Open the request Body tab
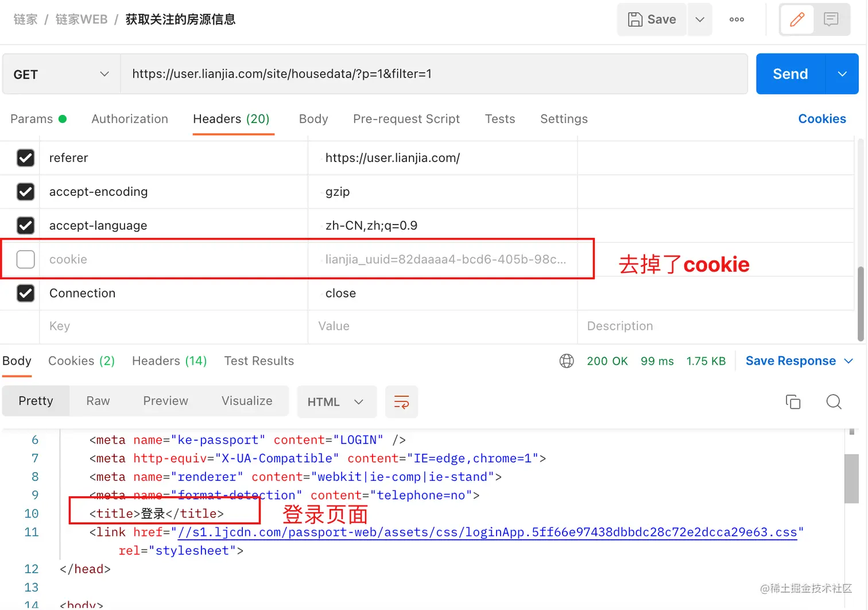This screenshot has width=868, height=610. [x=313, y=119]
